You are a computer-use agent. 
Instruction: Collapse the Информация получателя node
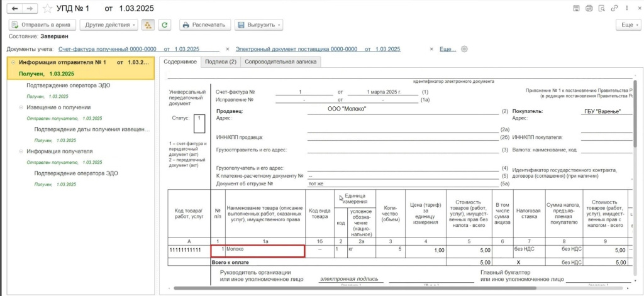(x=21, y=151)
